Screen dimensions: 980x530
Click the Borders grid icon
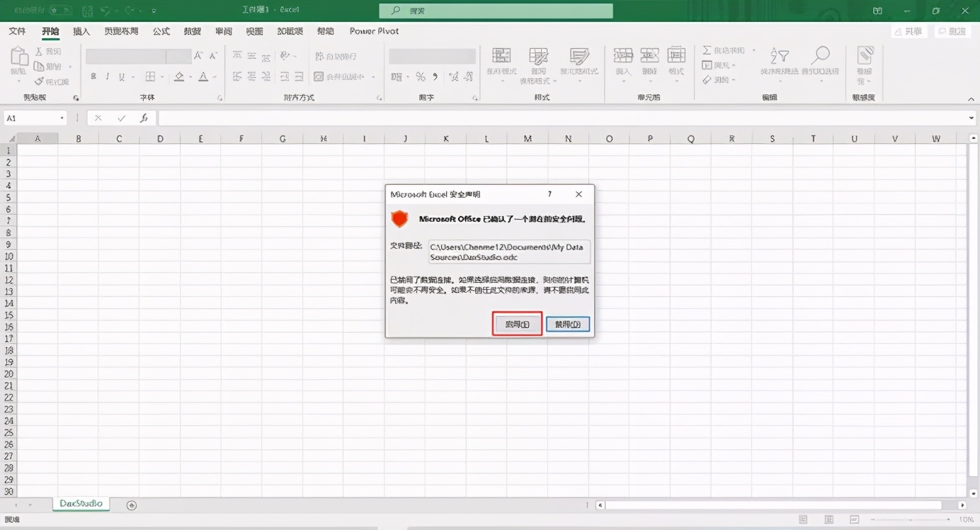click(150, 77)
